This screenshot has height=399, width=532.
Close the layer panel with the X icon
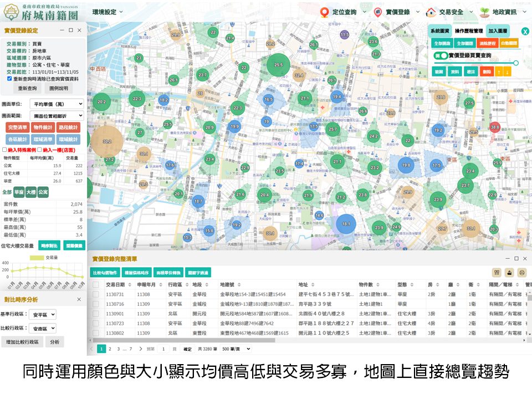525,30
